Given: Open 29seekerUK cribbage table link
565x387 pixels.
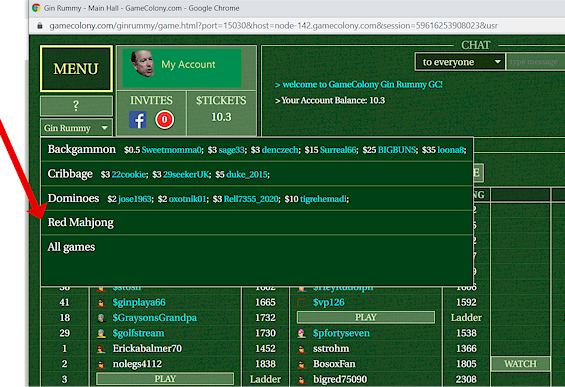Looking at the screenshot, I should coord(186,175).
